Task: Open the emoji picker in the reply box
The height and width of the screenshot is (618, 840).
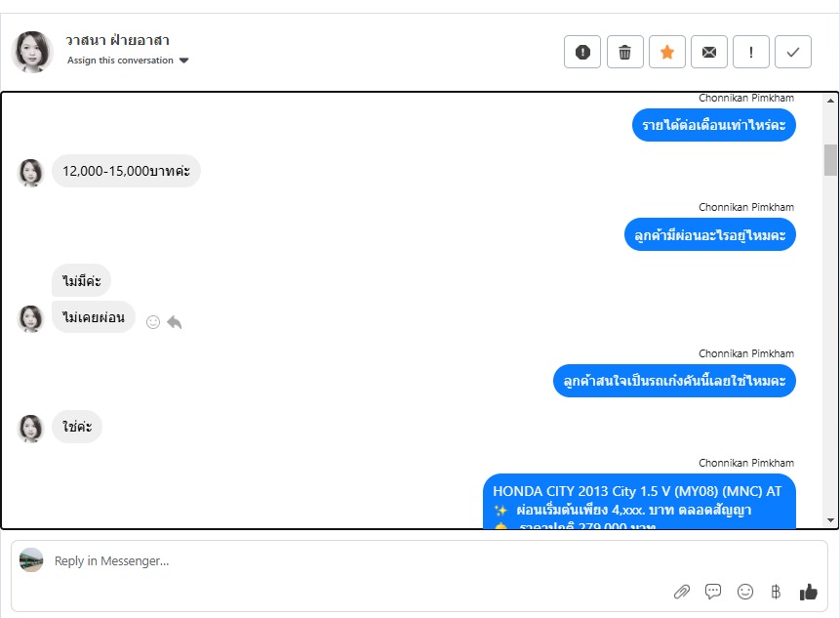Action: point(745,592)
